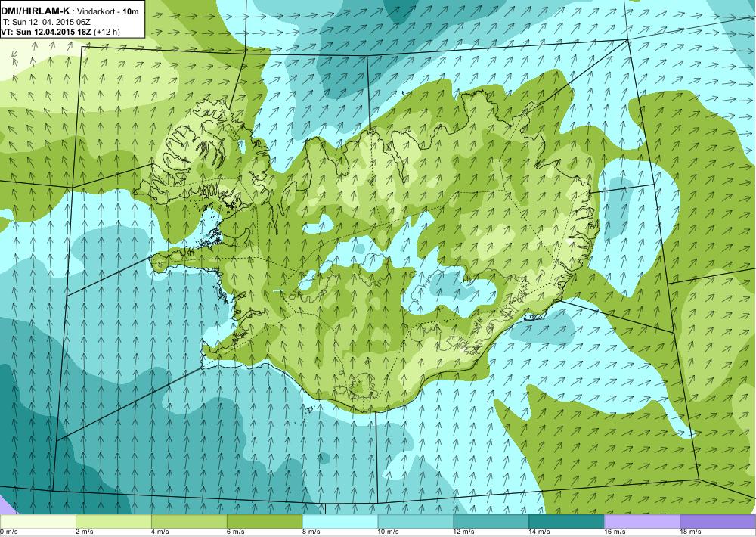
Task: Click the lavender 16 m/s legend swatch
Action: coord(642,522)
